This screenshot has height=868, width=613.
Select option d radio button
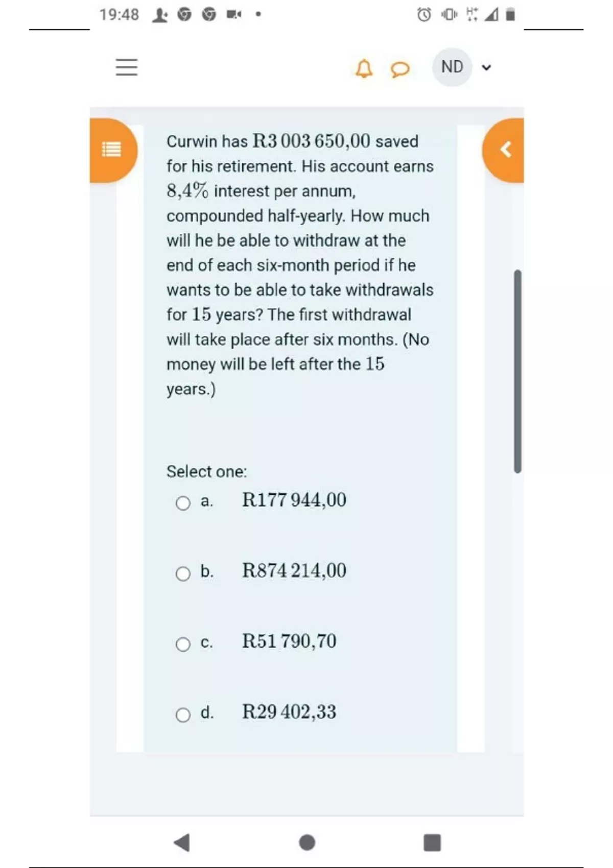pyautogui.click(x=183, y=714)
